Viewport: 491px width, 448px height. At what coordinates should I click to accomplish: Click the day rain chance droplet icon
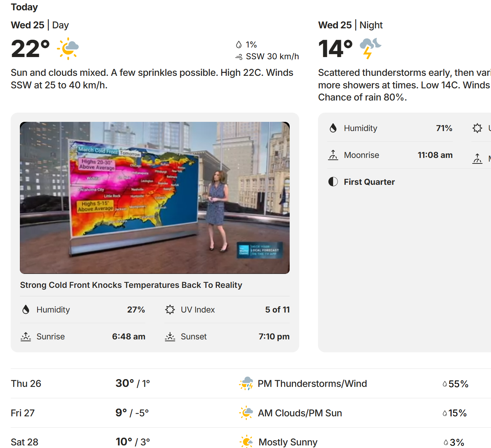tap(239, 45)
